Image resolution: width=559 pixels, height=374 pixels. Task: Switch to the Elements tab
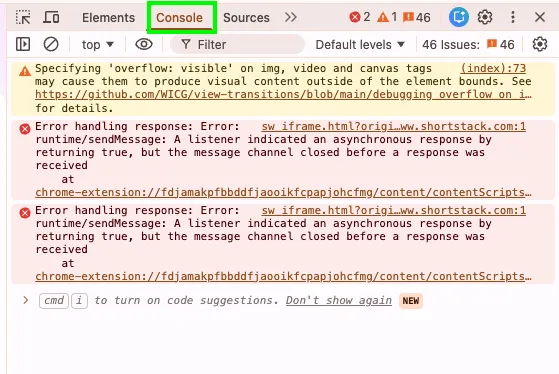(x=108, y=17)
